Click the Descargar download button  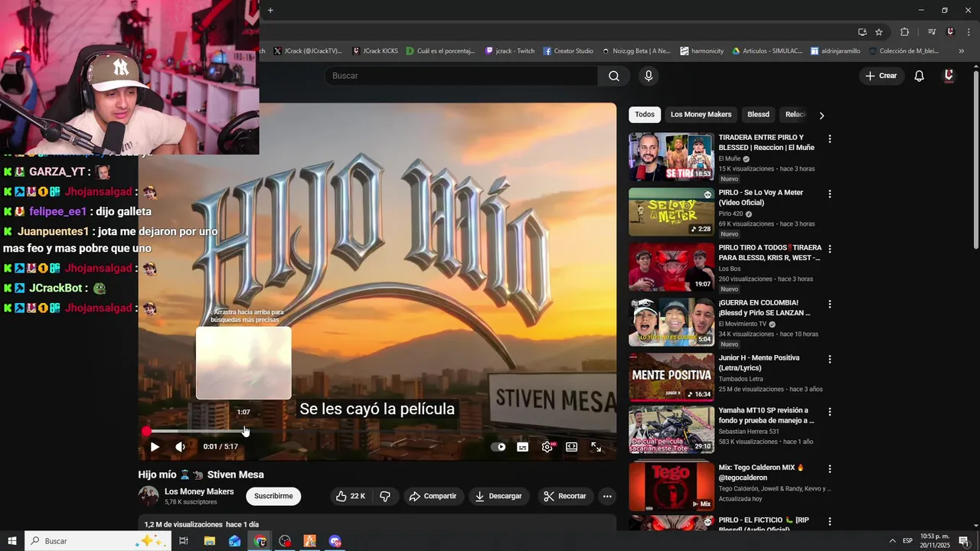click(x=498, y=496)
